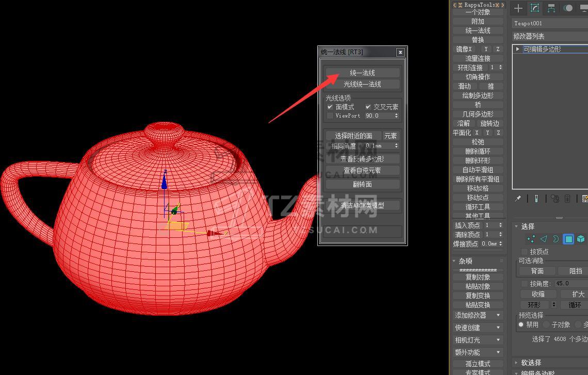Adjust the 焊接顶点 0.0mm spinner
Image resolution: width=588 pixels, height=375 pixels.
click(500, 244)
